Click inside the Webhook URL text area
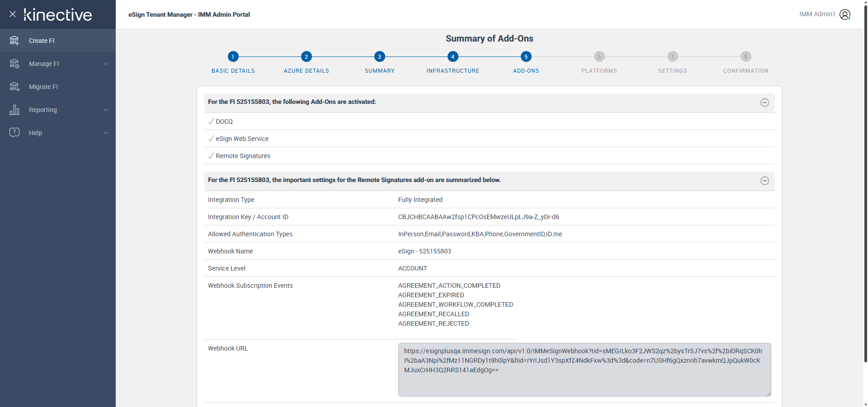Screen dimensions: 868x407 [x=585, y=370]
